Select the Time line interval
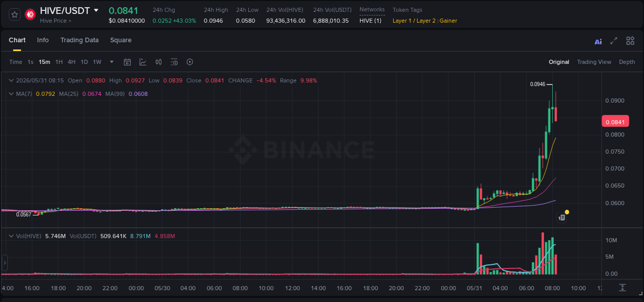Image resolution: width=644 pixels, height=302 pixels. (15, 62)
